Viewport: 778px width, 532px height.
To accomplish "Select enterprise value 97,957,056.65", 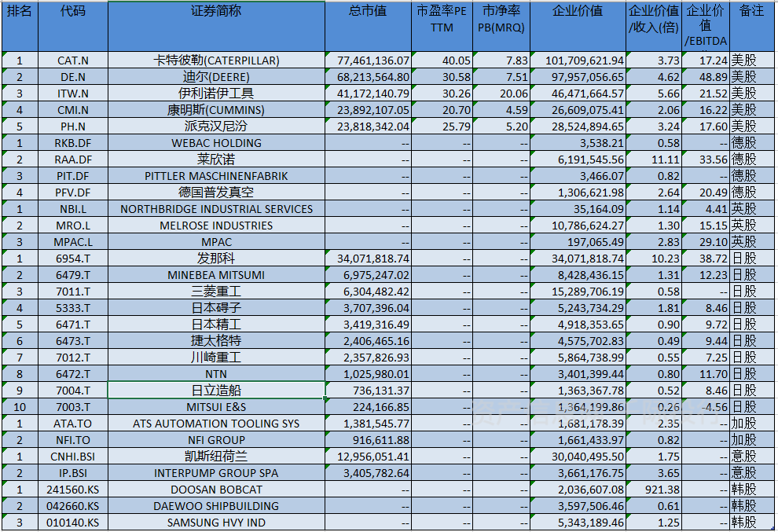I will coord(578,77).
